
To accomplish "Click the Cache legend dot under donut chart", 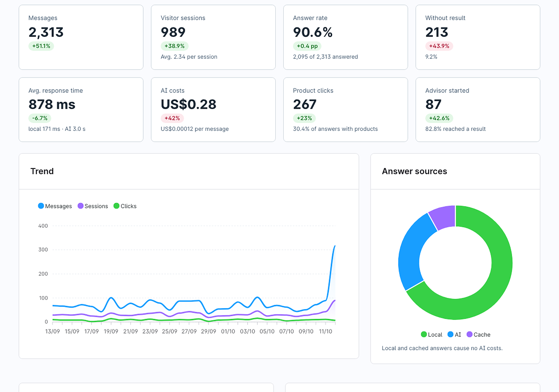I will point(469,334).
